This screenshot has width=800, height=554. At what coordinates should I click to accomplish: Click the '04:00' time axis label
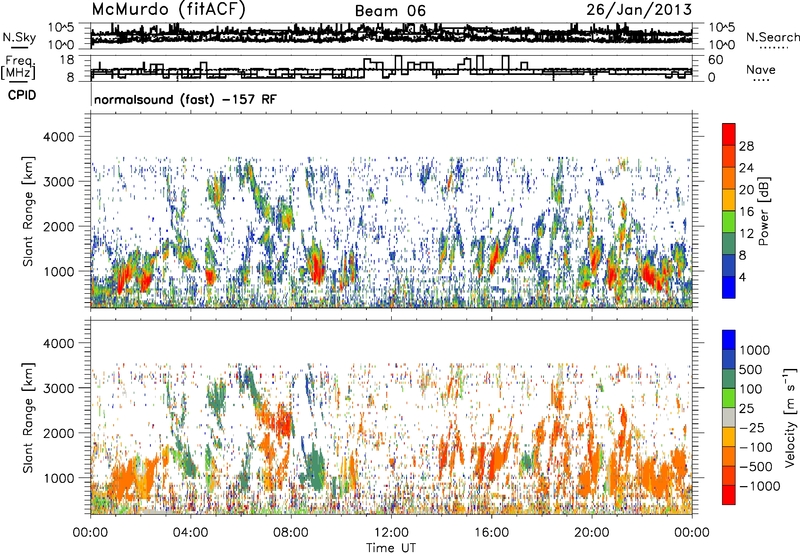click(191, 533)
